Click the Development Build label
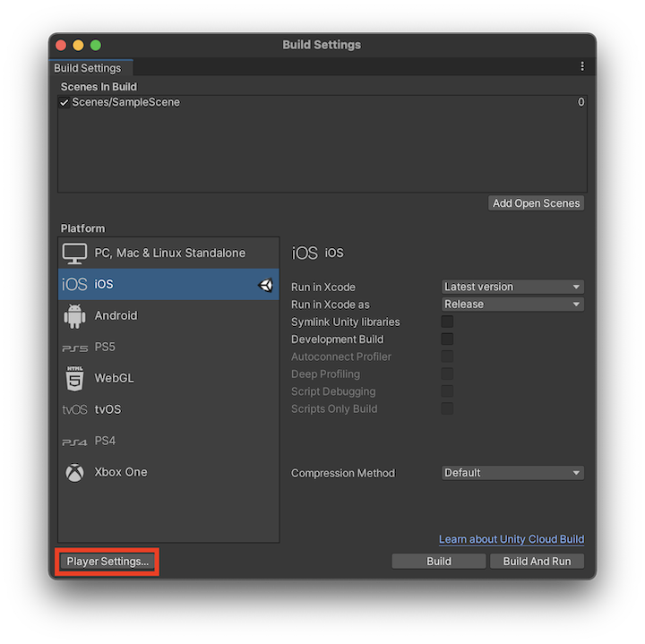 click(338, 339)
